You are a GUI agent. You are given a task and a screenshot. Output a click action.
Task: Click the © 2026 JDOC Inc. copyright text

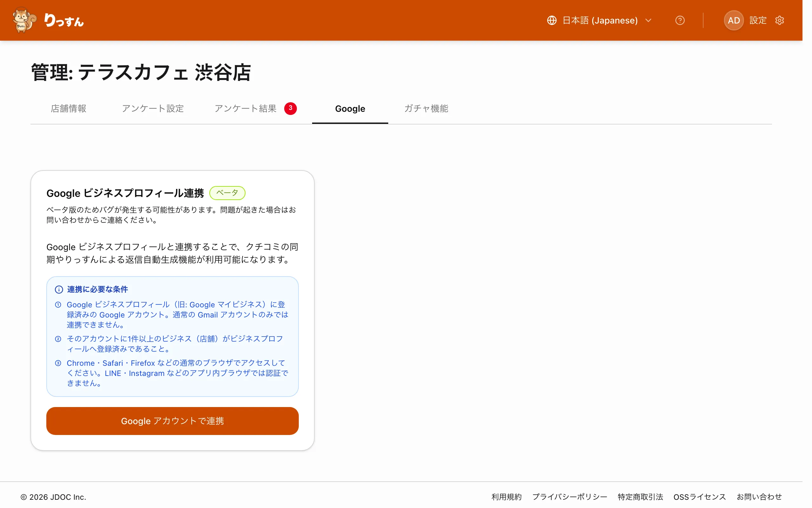tap(53, 497)
